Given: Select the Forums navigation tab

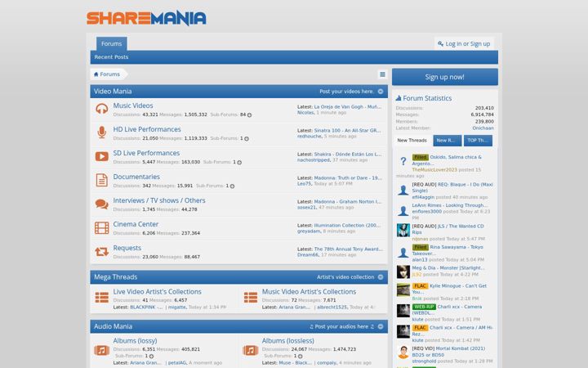Looking at the screenshot, I should click(111, 43).
